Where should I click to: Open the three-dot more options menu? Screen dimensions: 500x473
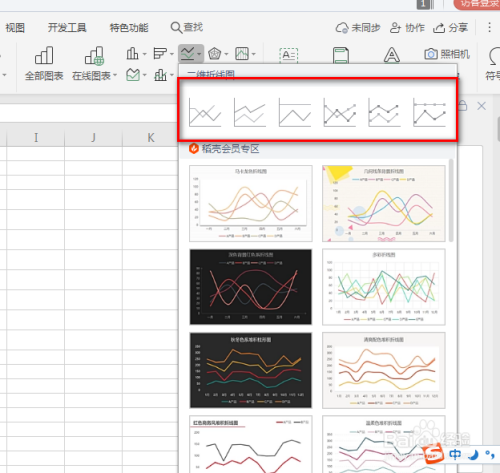489,27
